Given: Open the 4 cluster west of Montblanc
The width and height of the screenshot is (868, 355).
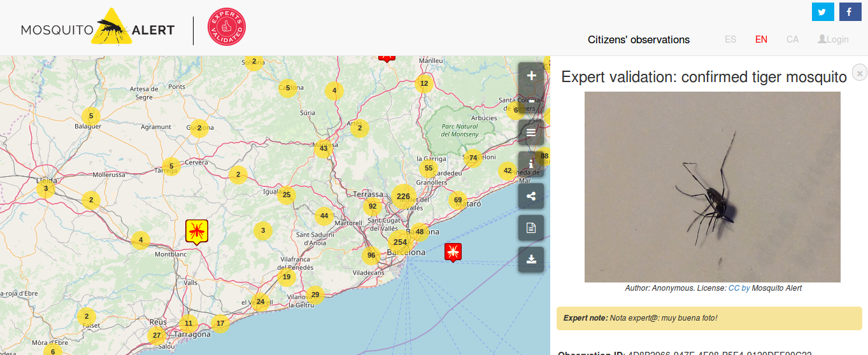Looking at the screenshot, I should (x=140, y=240).
